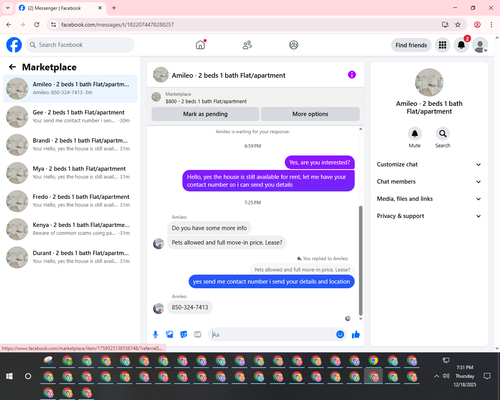Open the Facebook logo home link

click(14, 45)
